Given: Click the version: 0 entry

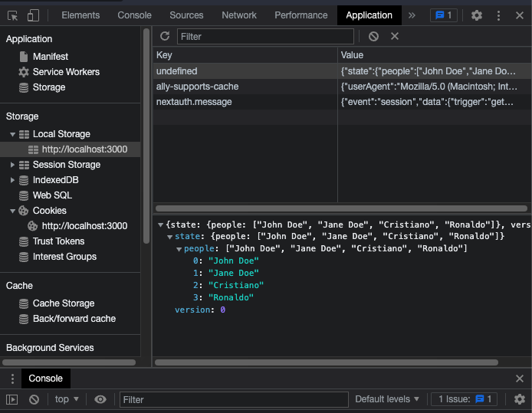Looking at the screenshot, I should click(200, 310).
